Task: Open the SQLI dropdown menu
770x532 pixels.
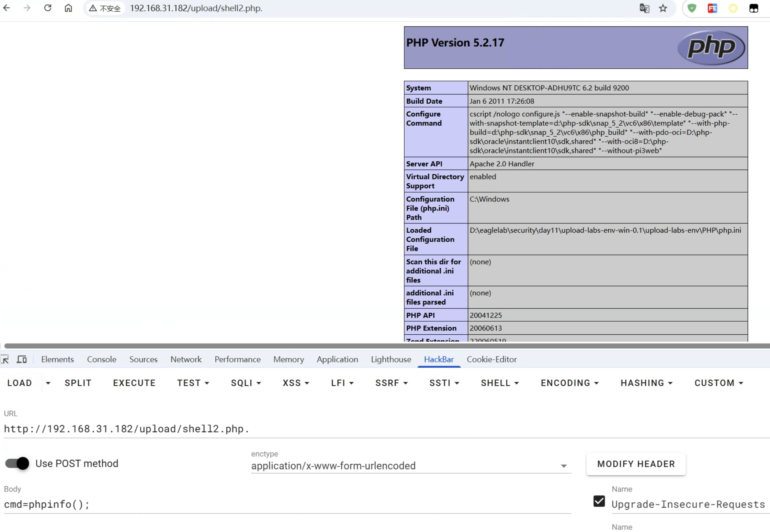Action: pos(246,383)
